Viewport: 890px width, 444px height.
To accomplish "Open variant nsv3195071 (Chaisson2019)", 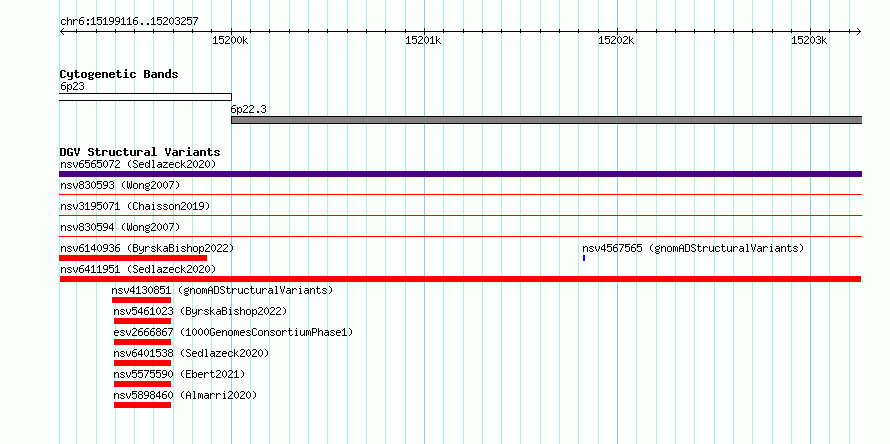I will (x=135, y=206).
